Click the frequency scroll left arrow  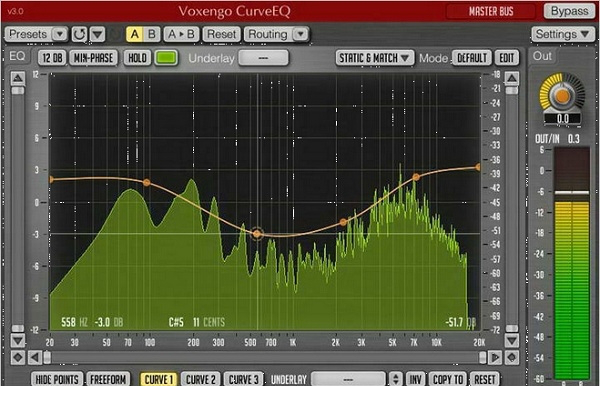pos(35,358)
